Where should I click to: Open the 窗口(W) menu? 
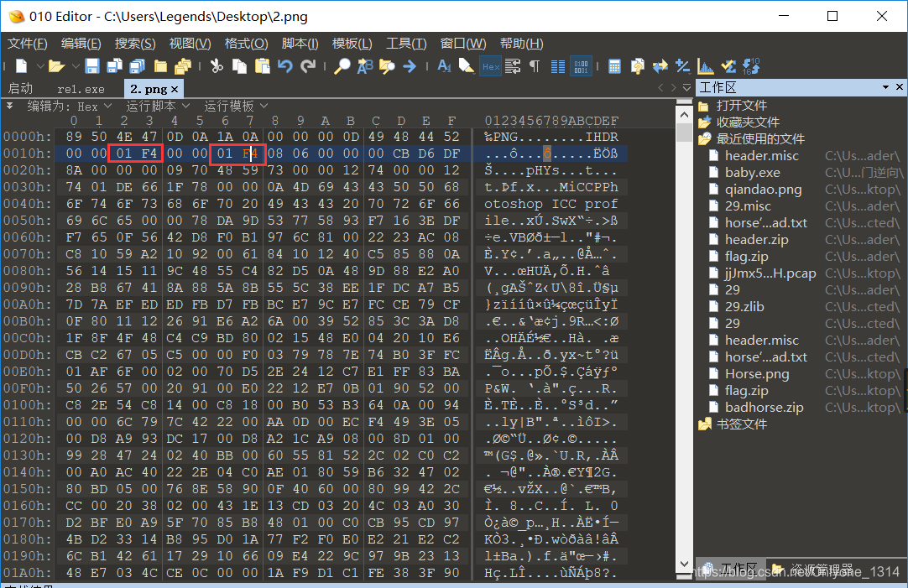click(x=463, y=44)
